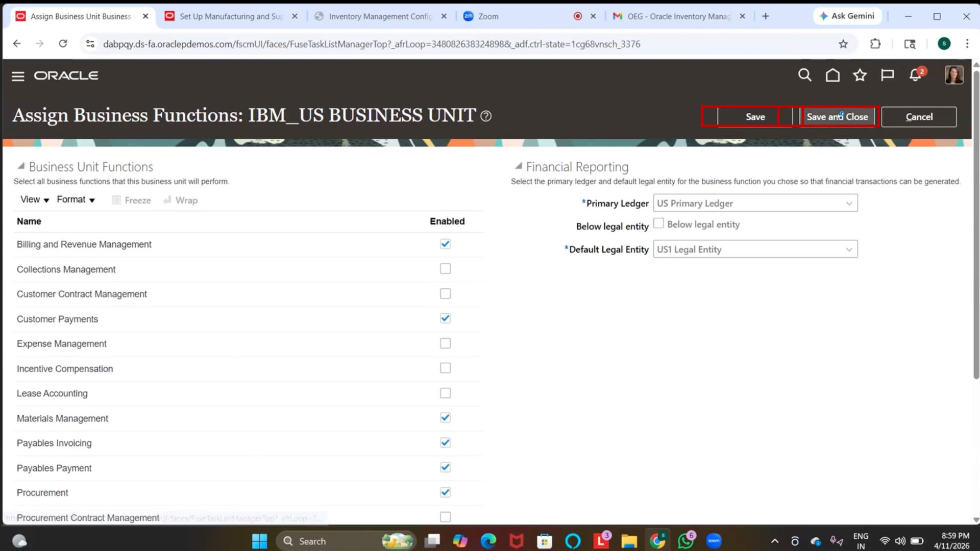
Task: Open Copilot from taskbar
Action: [460, 541]
